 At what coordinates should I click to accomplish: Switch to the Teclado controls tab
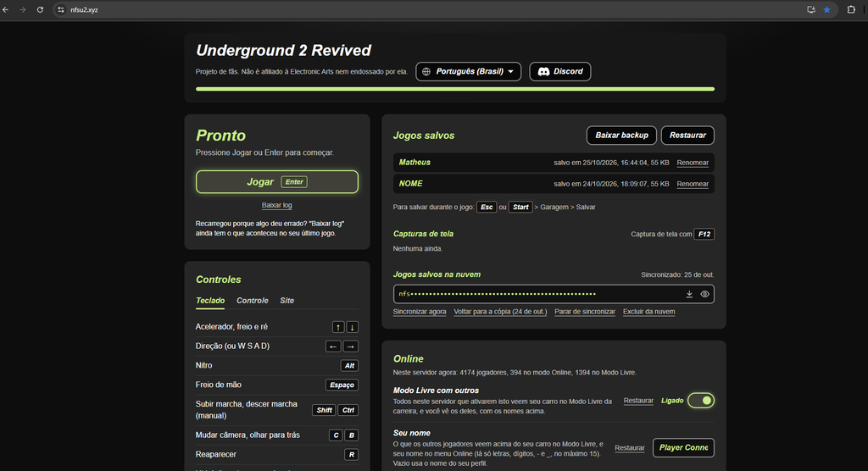click(210, 301)
